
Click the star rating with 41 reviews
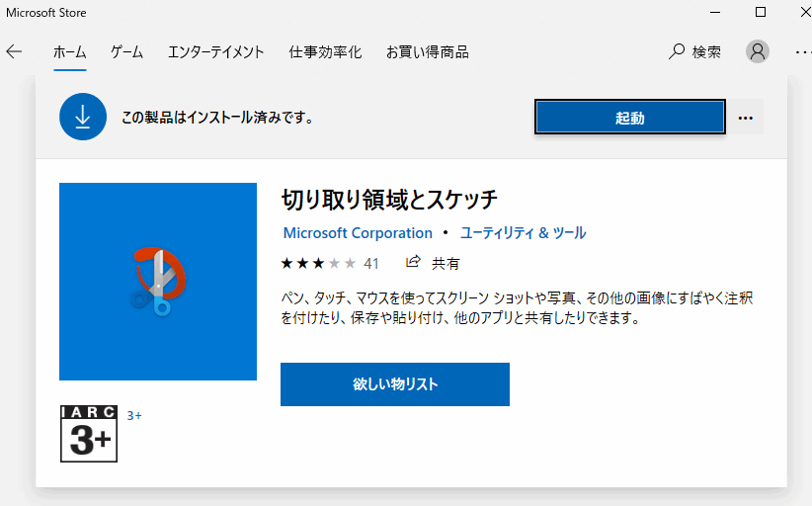tap(330, 263)
